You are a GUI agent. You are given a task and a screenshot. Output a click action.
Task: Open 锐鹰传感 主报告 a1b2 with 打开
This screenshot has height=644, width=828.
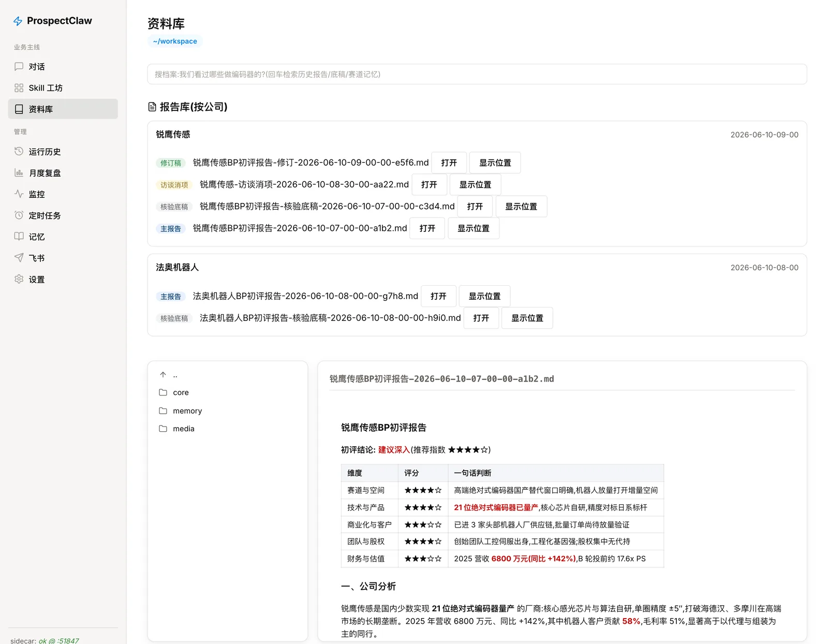427,228
